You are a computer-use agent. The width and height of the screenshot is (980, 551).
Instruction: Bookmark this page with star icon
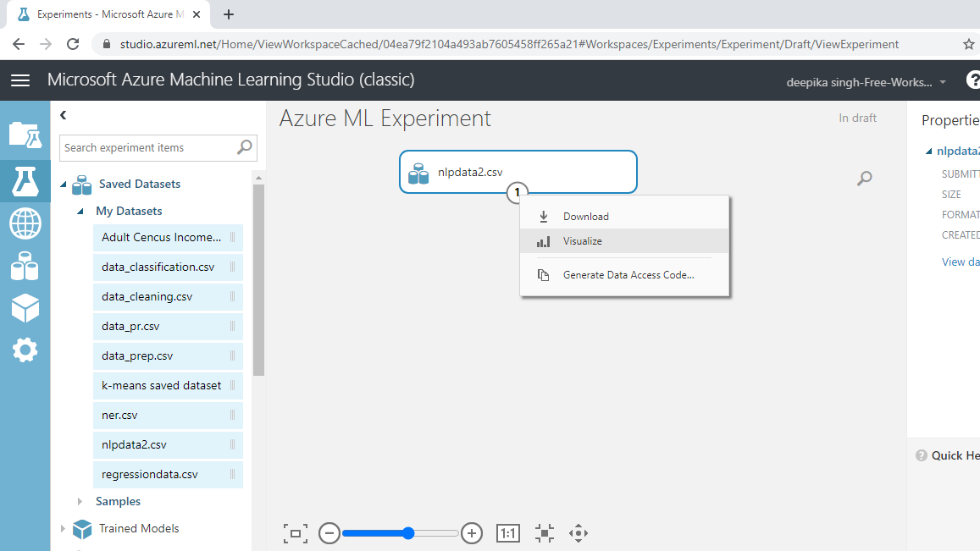tap(969, 44)
